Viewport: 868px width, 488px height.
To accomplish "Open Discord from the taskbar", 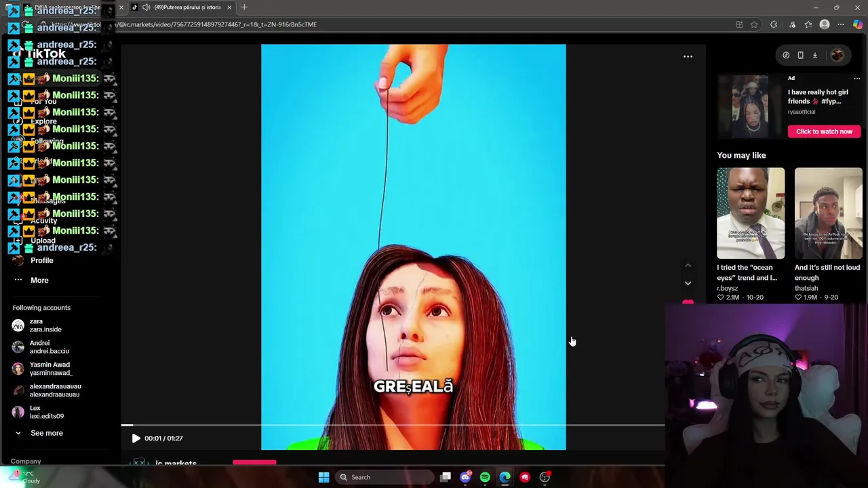I will (x=465, y=477).
